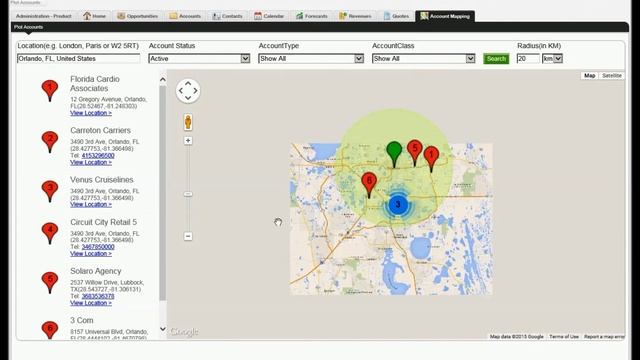The width and height of the screenshot is (640, 360).
Task: Open the Revenues tab
Action: (x=355, y=16)
